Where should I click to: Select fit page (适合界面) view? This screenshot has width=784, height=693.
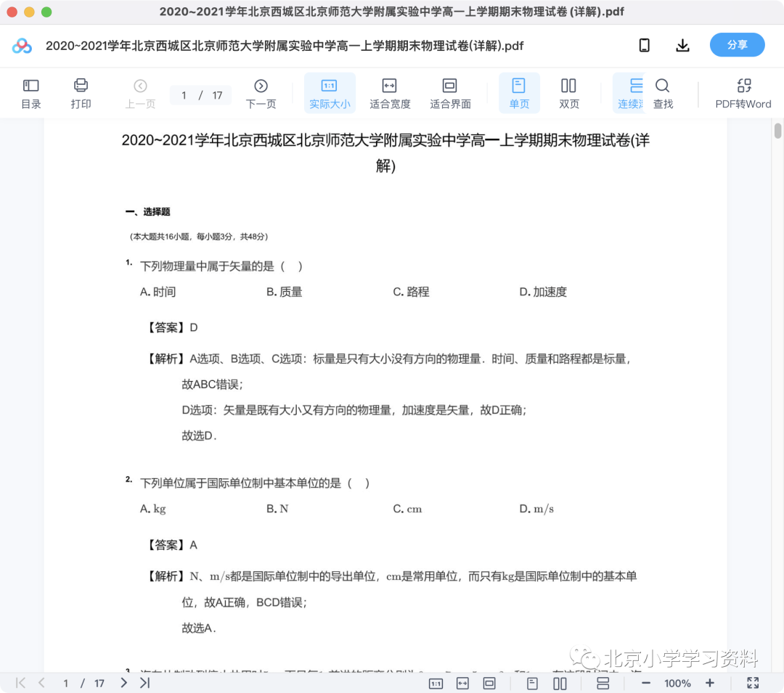pyautogui.click(x=450, y=94)
